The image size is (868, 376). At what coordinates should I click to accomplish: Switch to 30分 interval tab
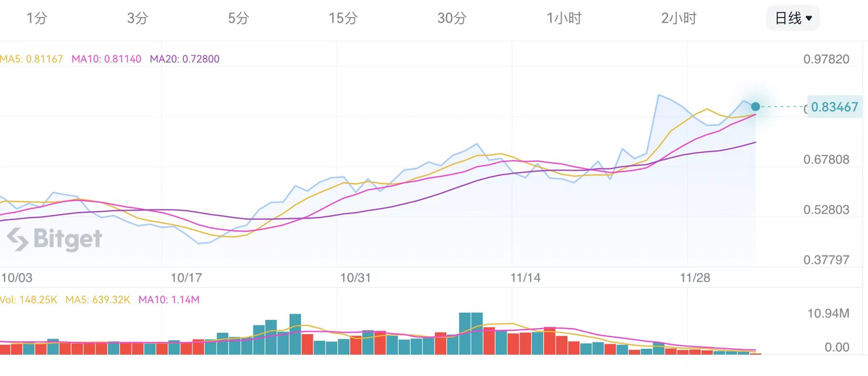452,18
